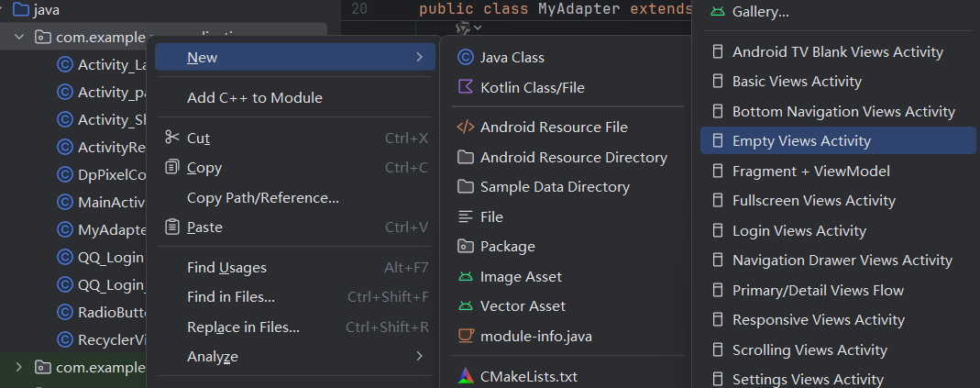Click the Android Resource File icon
Viewport: 980px width, 388px height.
pyautogui.click(x=465, y=127)
